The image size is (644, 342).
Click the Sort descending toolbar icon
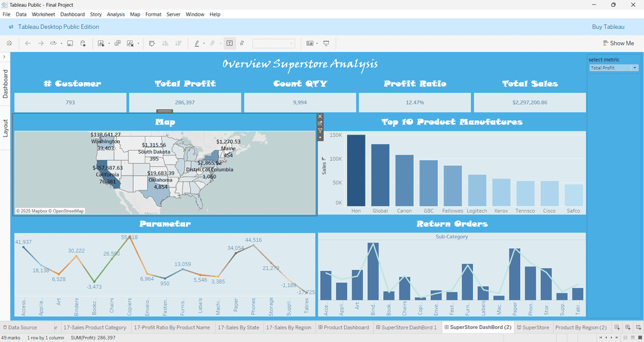(x=178, y=43)
